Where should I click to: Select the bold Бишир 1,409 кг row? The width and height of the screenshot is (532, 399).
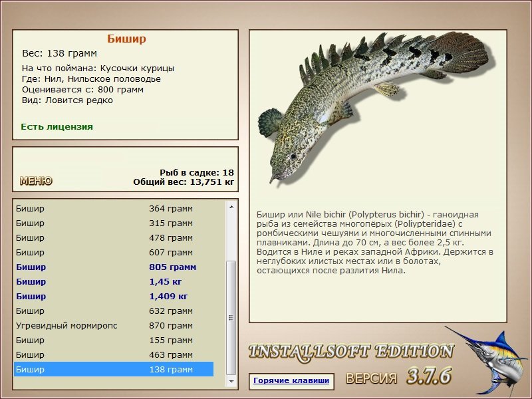pos(114,296)
